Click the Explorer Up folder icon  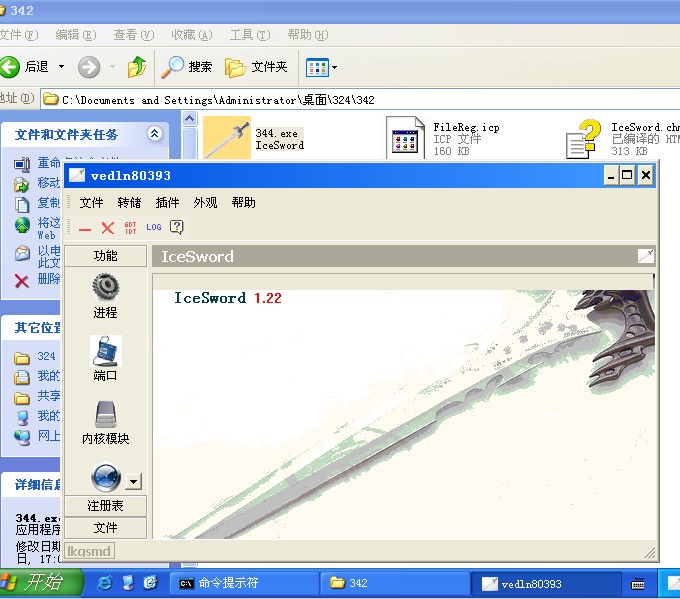[x=137, y=67]
